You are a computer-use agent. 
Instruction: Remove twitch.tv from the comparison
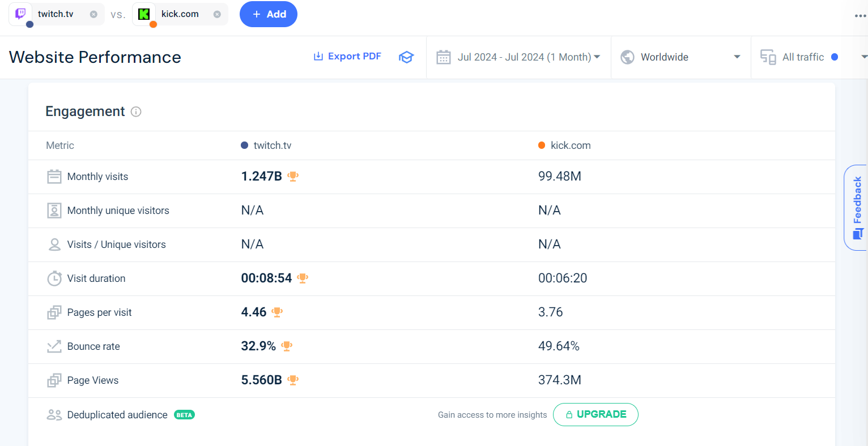pos(93,14)
